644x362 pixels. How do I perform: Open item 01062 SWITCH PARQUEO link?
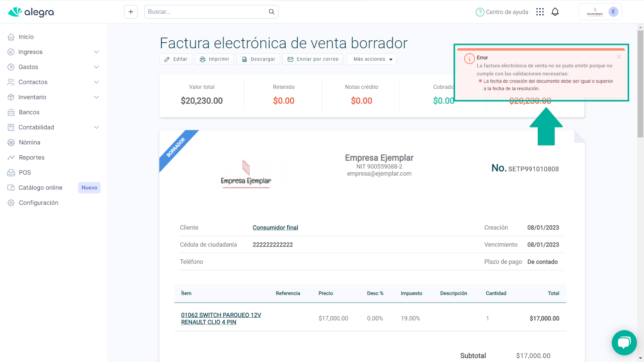coord(221,319)
